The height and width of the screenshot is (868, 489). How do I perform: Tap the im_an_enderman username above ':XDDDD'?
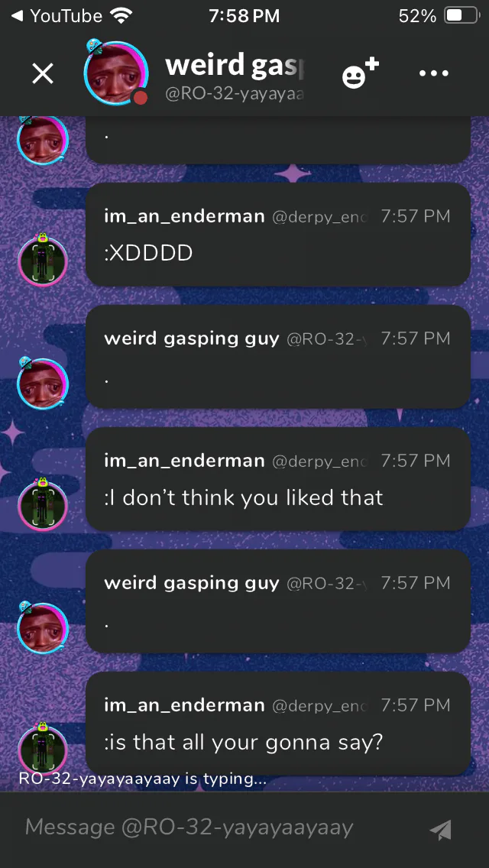[184, 216]
